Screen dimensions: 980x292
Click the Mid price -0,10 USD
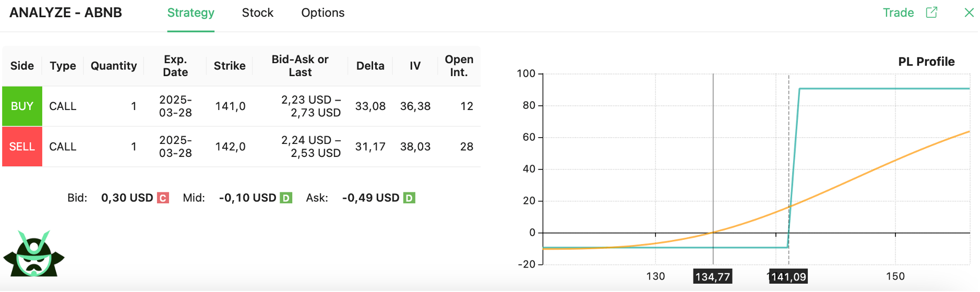tap(247, 198)
